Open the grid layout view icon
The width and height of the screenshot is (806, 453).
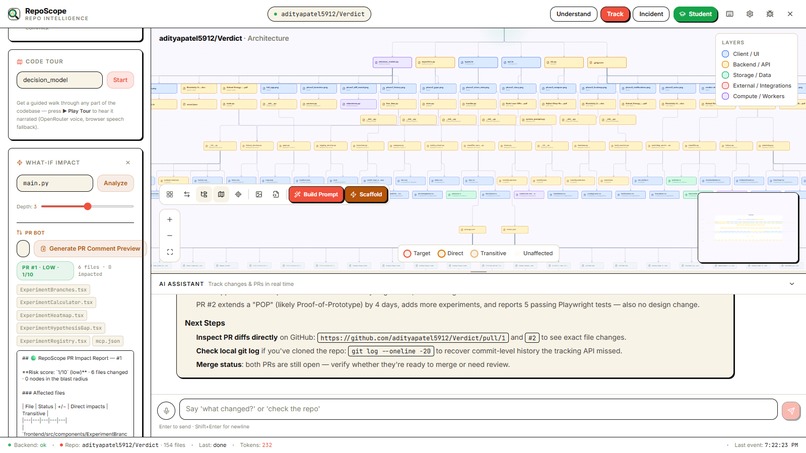tap(170, 194)
